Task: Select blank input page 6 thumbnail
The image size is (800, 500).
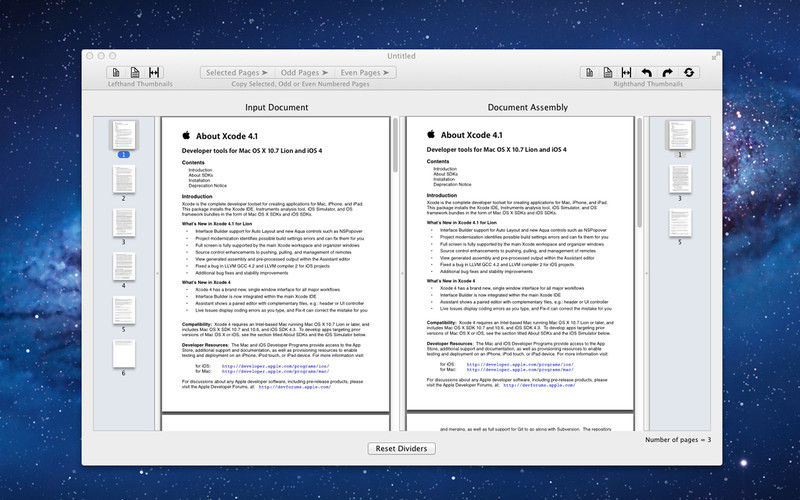Action: tap(123, 354)
